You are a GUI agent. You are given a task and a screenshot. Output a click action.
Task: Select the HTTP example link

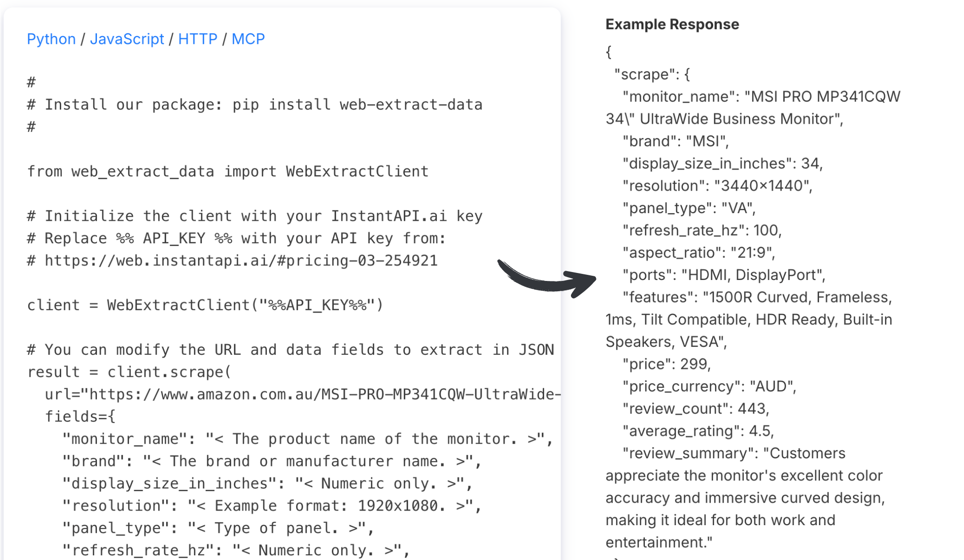pos(198,39)
